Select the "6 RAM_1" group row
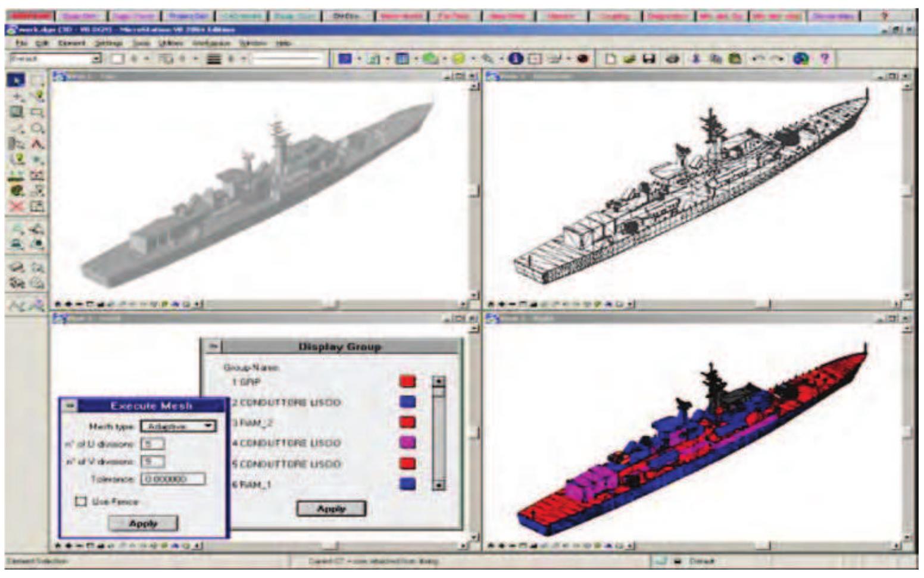The image size is (924, 578). pos(252,485)
